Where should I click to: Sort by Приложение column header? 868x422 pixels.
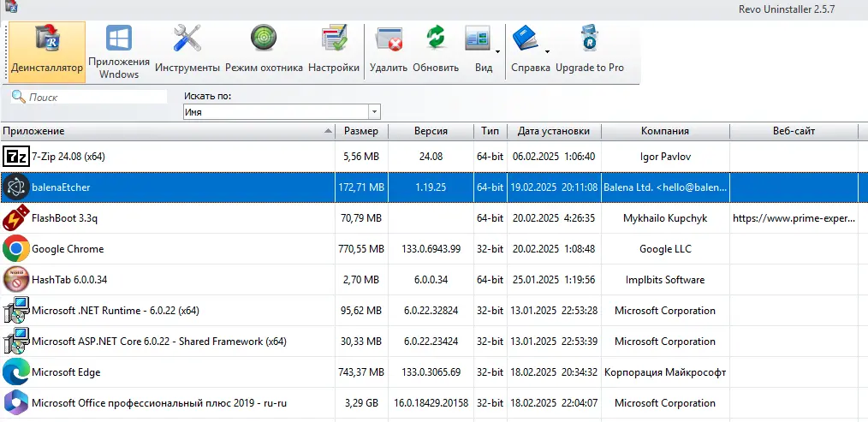click(168, 131)
